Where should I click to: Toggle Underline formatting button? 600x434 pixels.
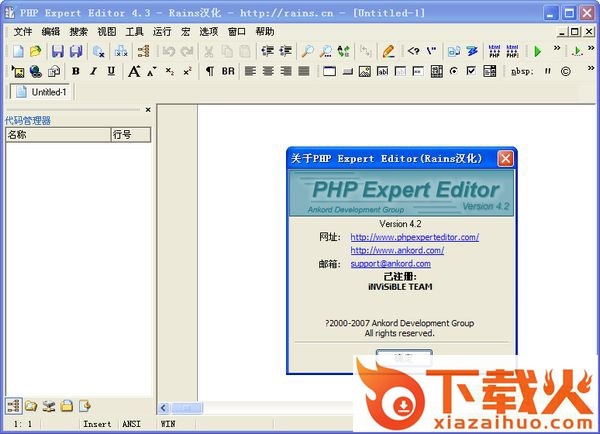tap(110, 71)
